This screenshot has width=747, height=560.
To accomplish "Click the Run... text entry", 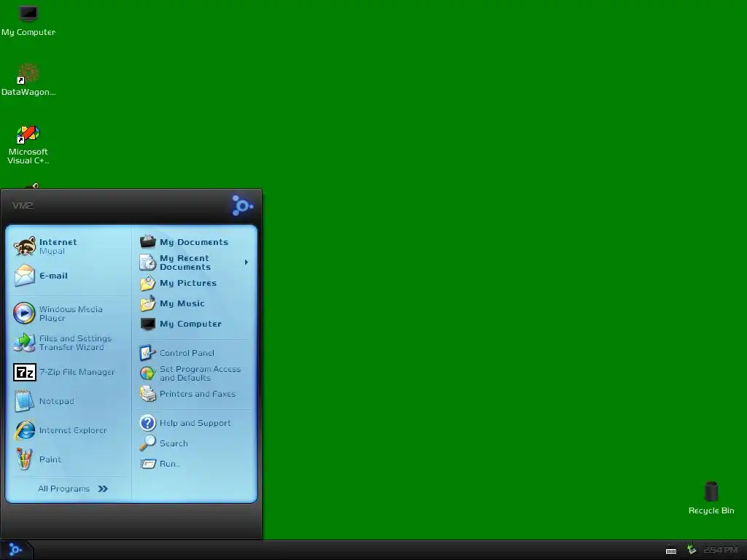I will [169, 464].
